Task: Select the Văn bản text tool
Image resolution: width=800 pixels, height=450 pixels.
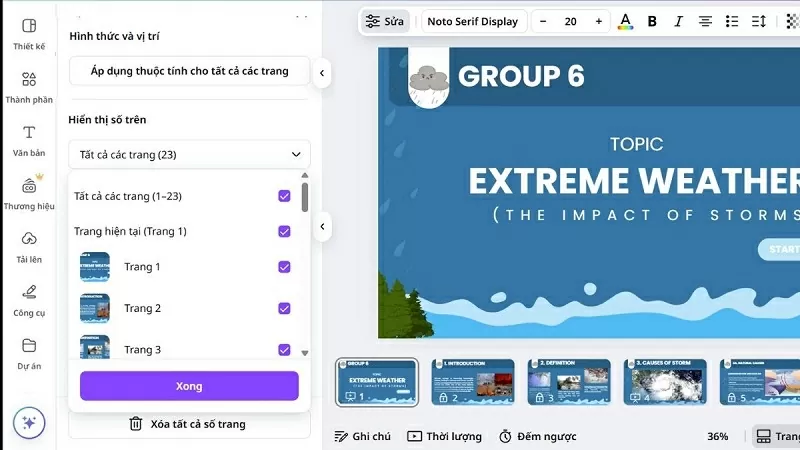Action: click(29, 139)
